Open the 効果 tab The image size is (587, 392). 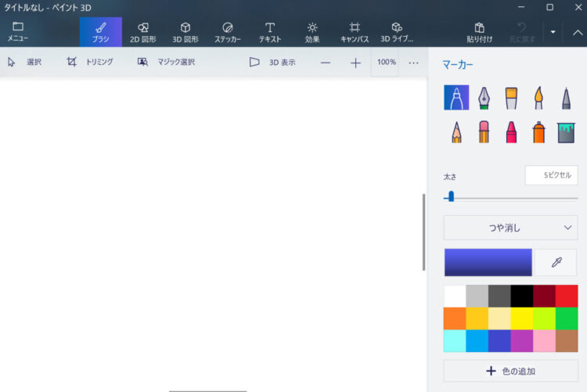click(312, 32)
